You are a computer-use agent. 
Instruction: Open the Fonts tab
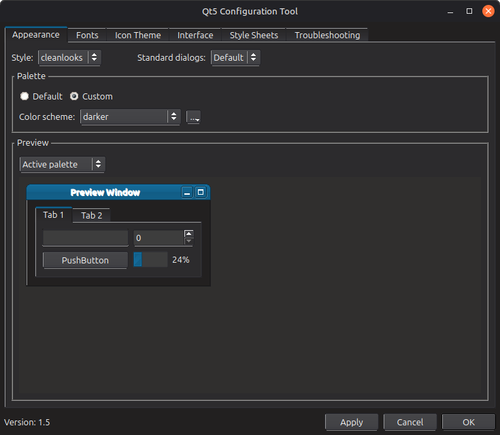coord(87,35)
